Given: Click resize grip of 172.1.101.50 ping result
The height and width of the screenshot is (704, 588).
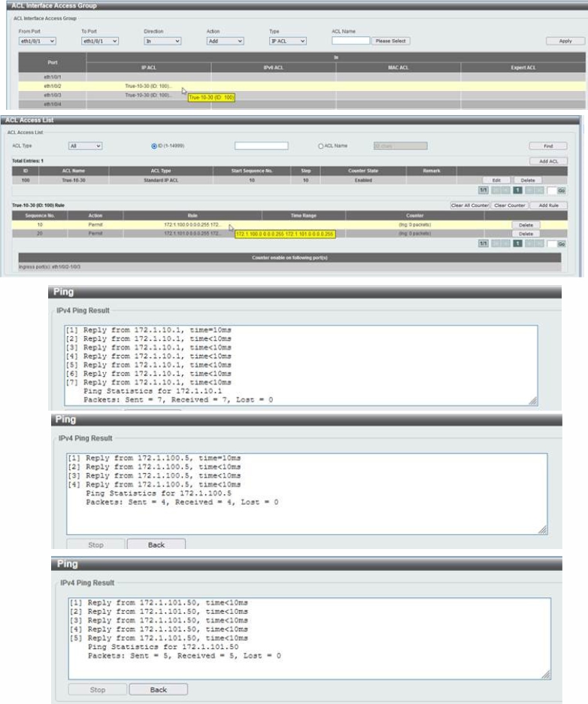Looking at the screenshot, I should (x=546, y=675).
